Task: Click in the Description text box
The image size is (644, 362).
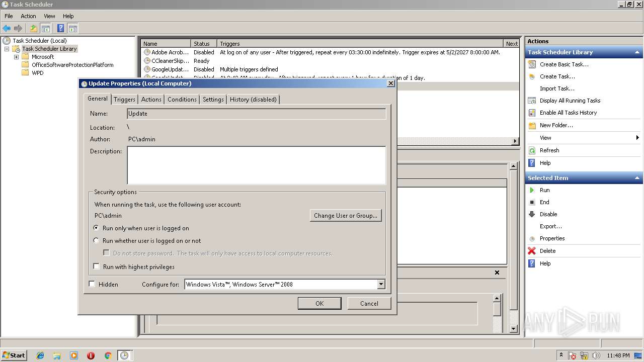Action: pos(257,165)
